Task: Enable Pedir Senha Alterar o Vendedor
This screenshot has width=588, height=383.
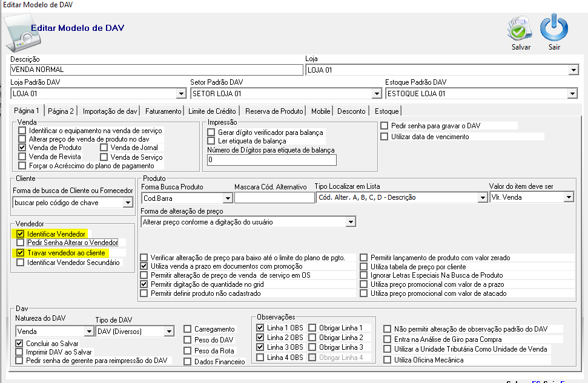Action: point(20,243)
